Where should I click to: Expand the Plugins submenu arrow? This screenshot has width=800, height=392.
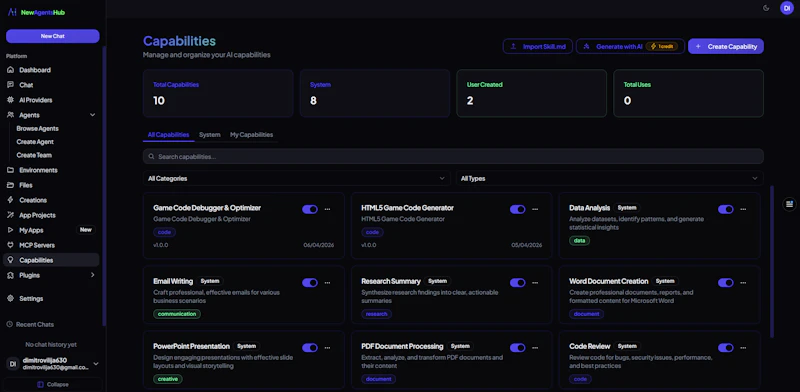92,275
